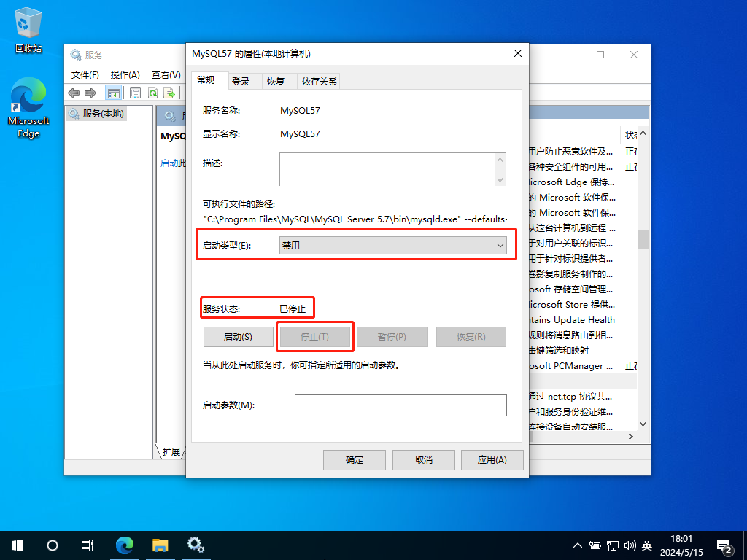Viewport: 747px width, 560px height.
Task: Click the '状...' column header in Services
Action: [630, 135]
